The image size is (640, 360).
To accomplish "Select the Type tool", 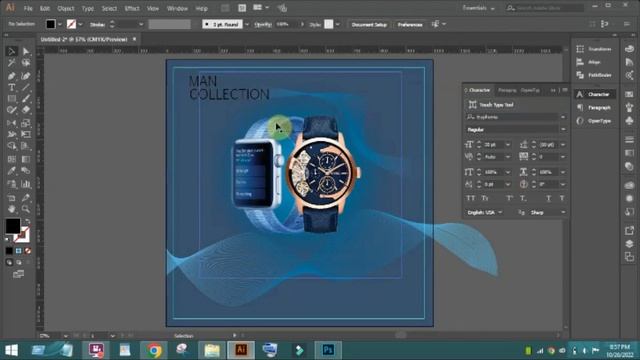I will [x=11, y=87].
